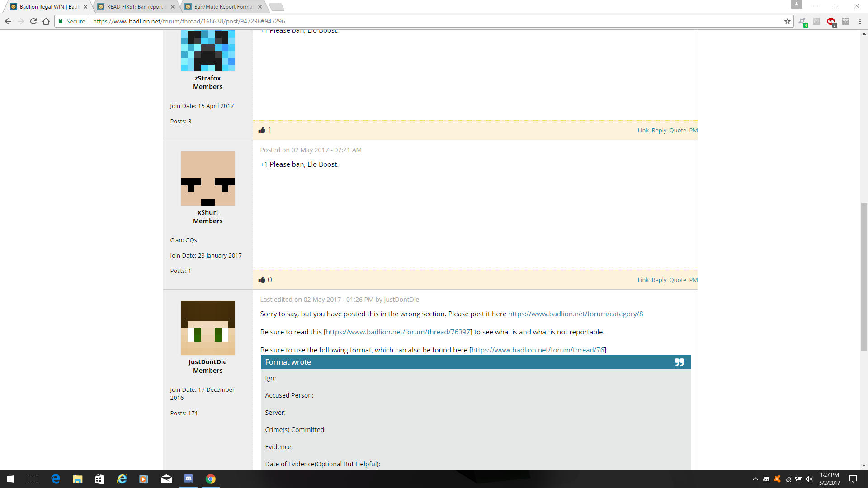Go to browser home page icon
This screenshot has width=868, height=488.
(46, 21)
